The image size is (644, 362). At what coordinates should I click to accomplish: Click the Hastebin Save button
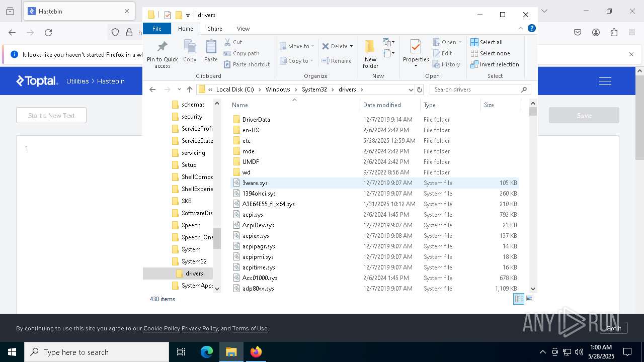(584, 115)
